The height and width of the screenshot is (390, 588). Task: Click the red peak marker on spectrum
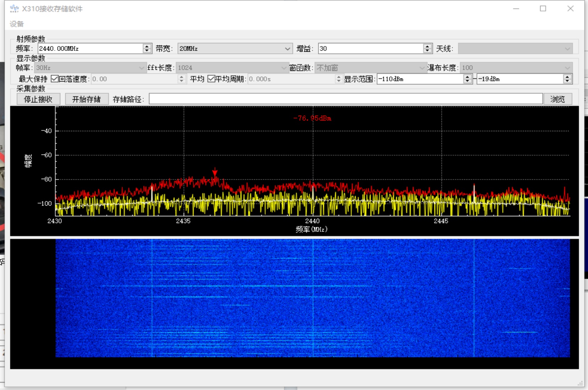click(215, 172)
